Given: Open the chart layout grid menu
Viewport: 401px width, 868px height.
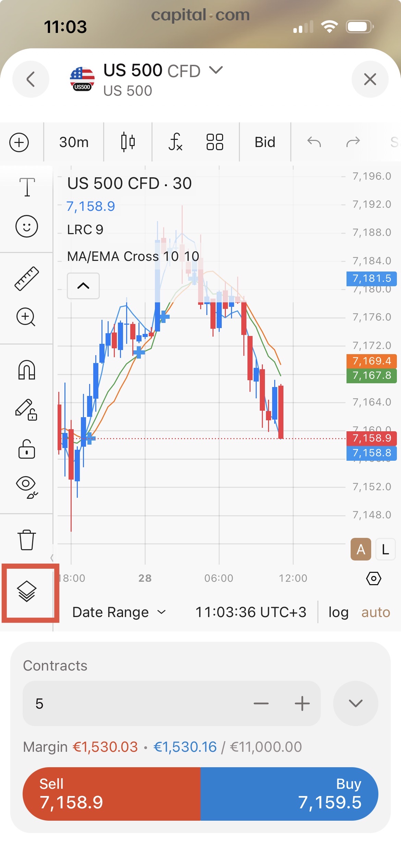Looking at the screenshot, I should tap(215, 142).
